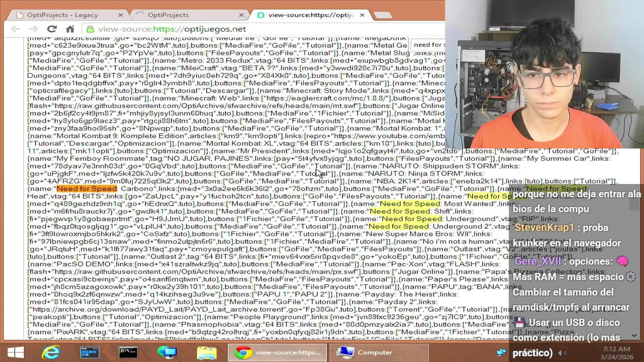The width and height of the screenshot is (644, 362).
Task: Switch to the Computer window in taskbar
Action: pos(379,352)
